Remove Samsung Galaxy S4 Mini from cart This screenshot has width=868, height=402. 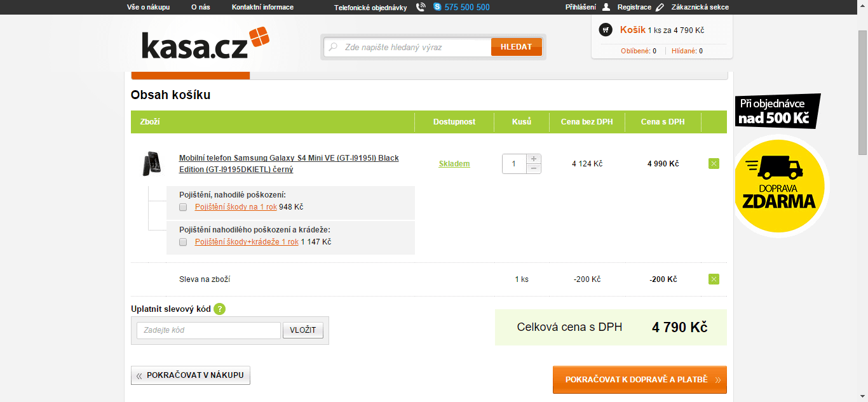[714, 164]
